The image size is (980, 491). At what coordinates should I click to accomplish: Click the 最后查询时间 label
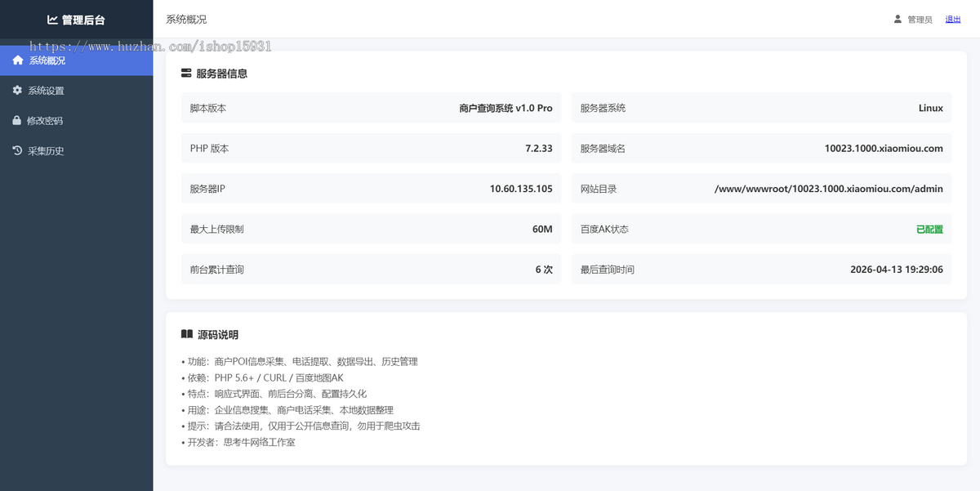607,270
